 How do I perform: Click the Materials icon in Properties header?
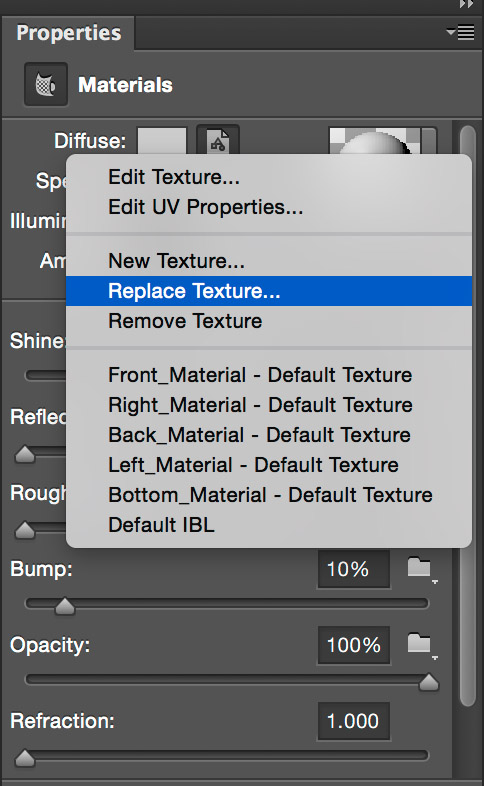click(46, 84)
